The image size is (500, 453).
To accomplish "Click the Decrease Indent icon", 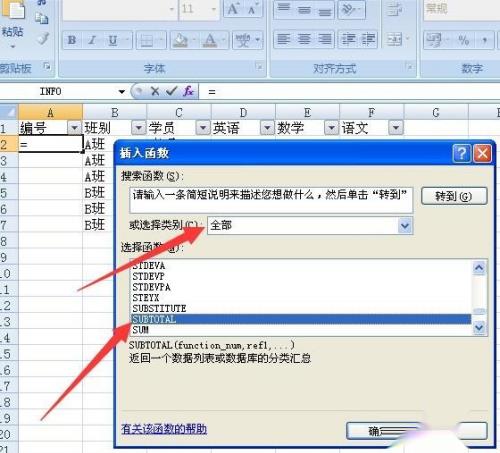I will pos(348,39).
